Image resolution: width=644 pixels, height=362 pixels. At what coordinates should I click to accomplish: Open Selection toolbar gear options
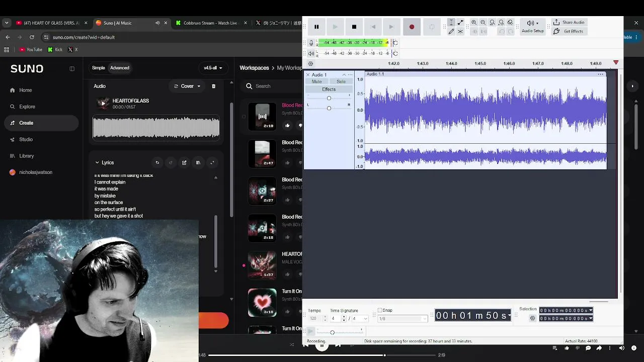tap(532, 318)
